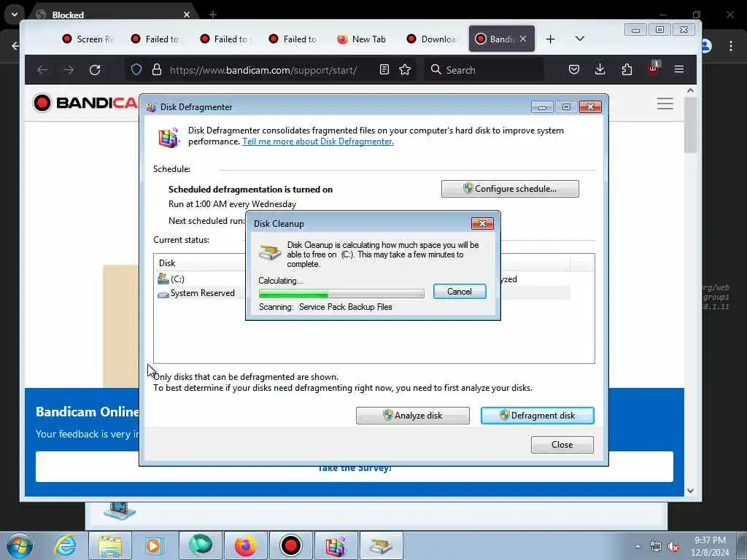The width and height of the screenshot is (747, 560).
Task: Click site padlock security icon
Action: (157, 69)
